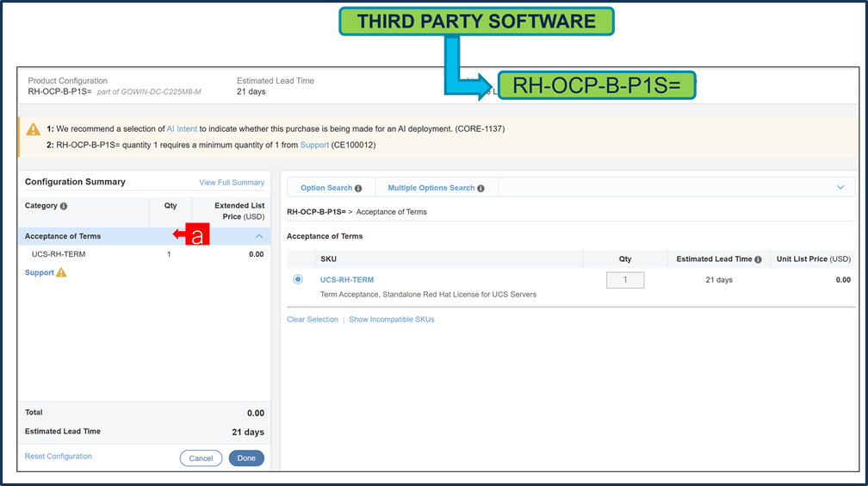Click the Support link in warning message
This screenshot has height=486, width=868.
(x=314, y=145)
